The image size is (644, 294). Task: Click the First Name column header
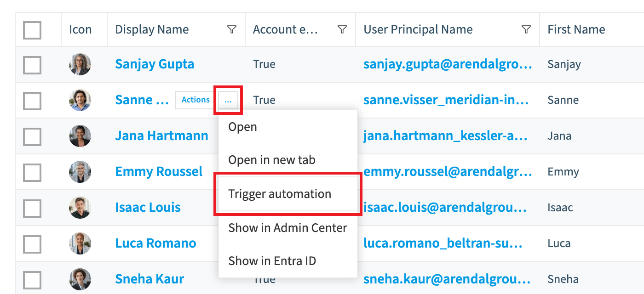tap(576, 29)
